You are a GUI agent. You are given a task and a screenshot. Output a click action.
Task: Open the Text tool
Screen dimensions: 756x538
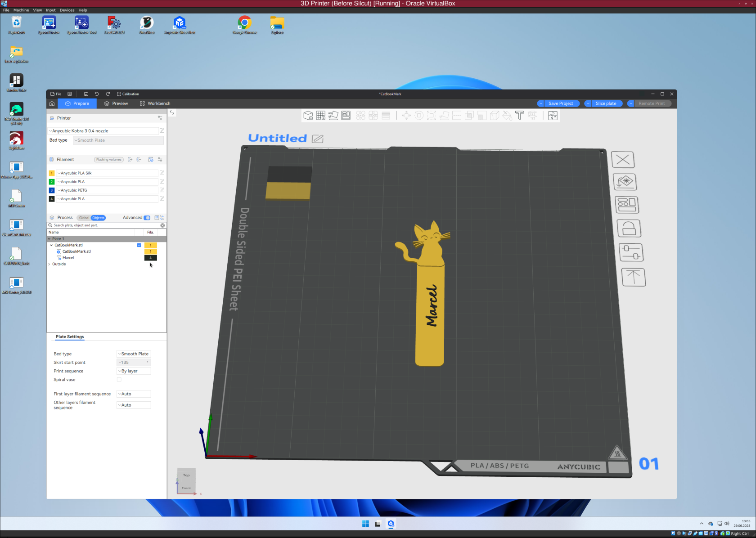pyautogui.click(x=520, y=116)
